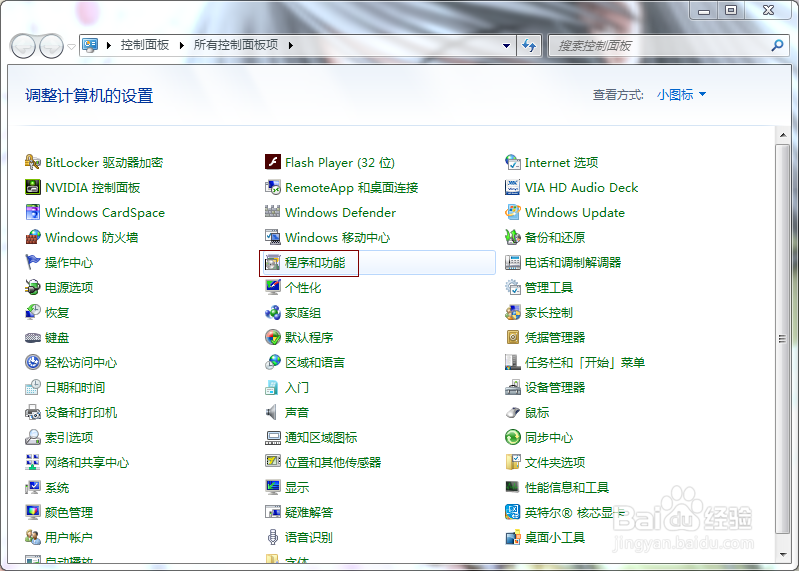Open the VIA HD Audio Deck icon

[x=513, y=187]
